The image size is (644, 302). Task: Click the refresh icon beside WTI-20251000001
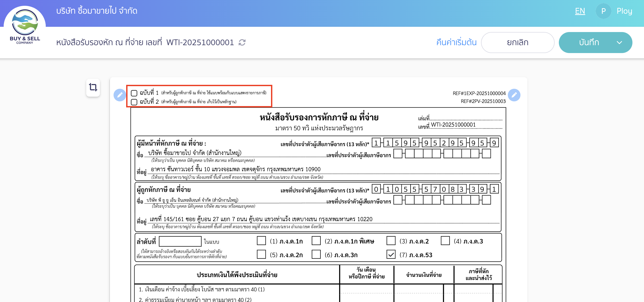click(x=242, y=43)
